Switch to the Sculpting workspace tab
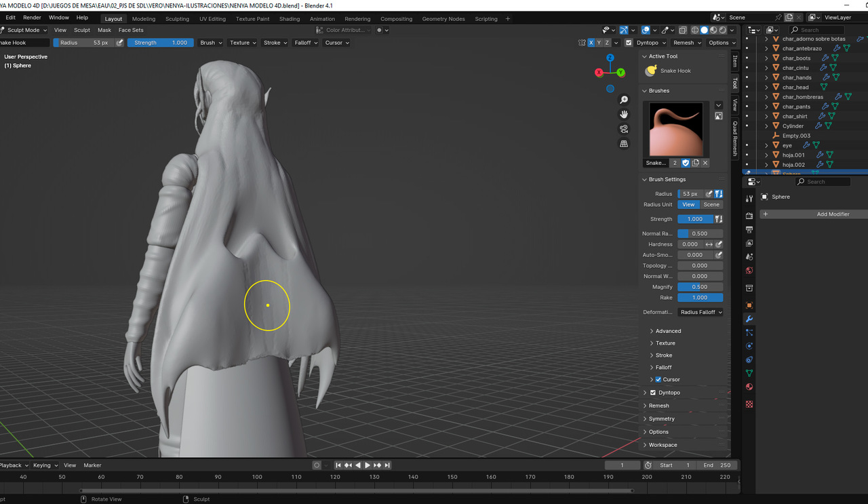 tap(177, 19)
